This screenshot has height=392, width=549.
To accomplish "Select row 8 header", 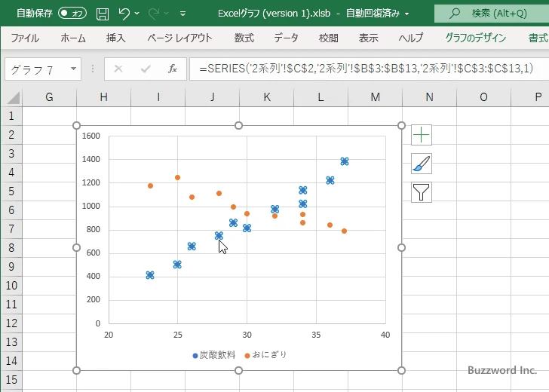I will (x=11, y=248).
